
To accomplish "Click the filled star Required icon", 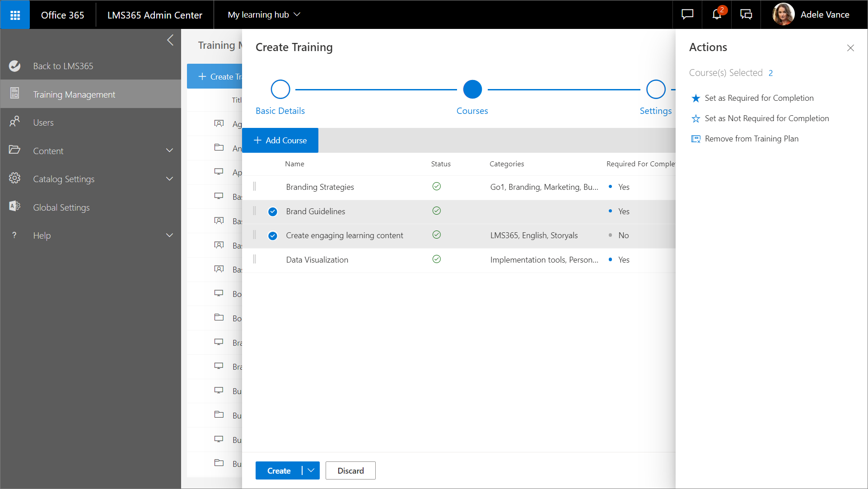I will (696, 98).
